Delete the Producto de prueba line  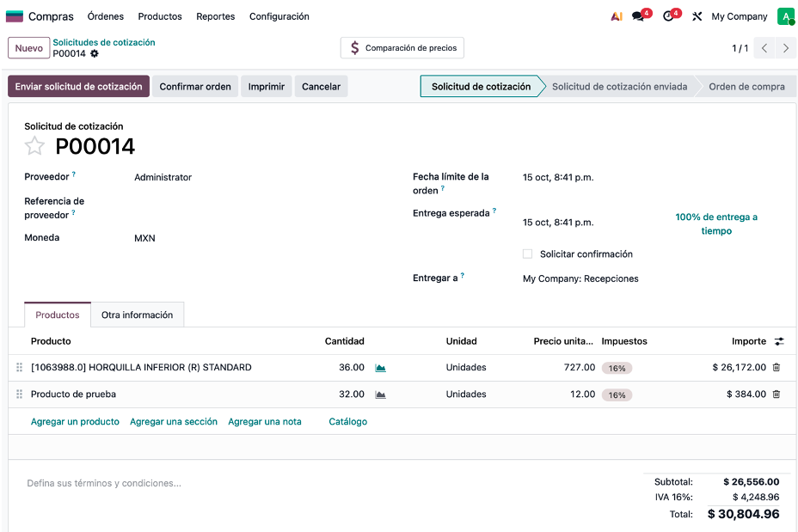[777, 394]
